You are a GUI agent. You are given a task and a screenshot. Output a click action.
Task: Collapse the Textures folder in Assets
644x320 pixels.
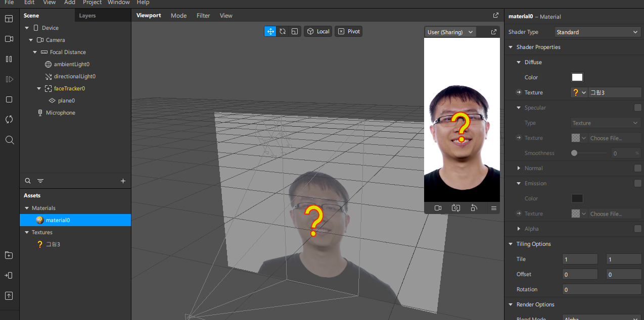(27, 232)
